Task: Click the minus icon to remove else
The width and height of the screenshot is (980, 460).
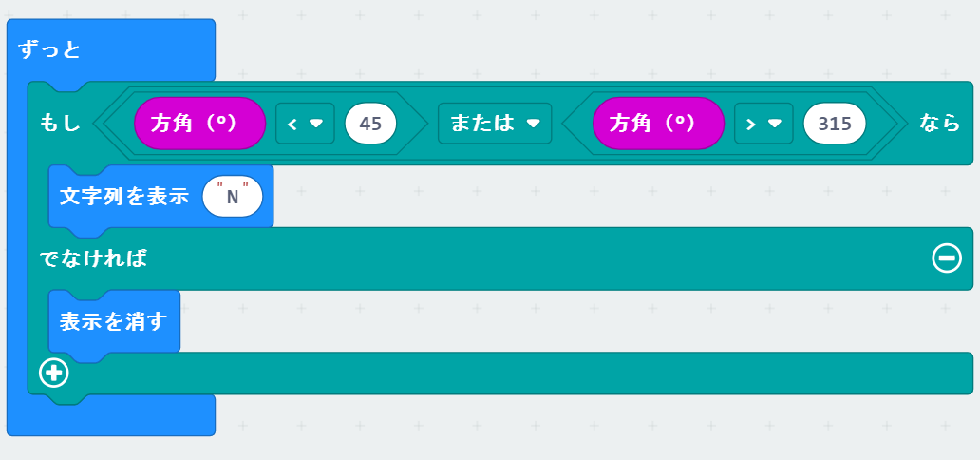Action: click(x=946, y=258)
